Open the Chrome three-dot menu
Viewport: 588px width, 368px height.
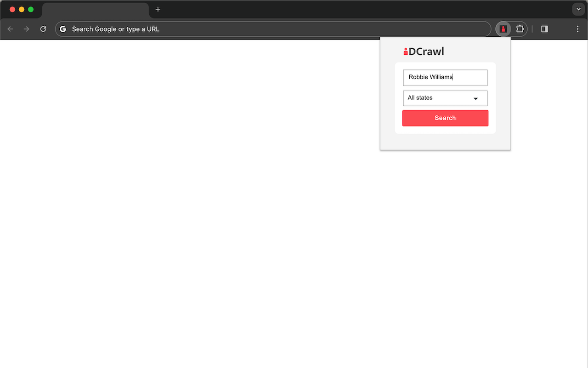click(x=577, y=29)
